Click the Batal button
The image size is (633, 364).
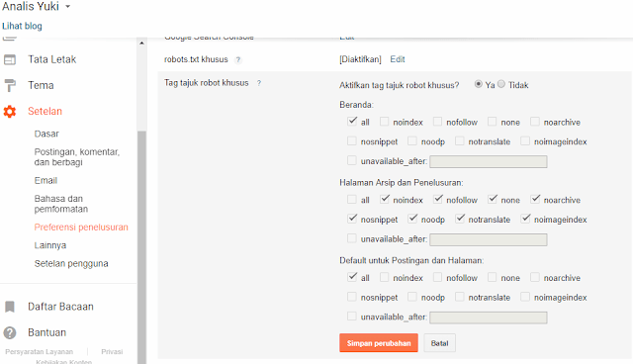(439, 343)
